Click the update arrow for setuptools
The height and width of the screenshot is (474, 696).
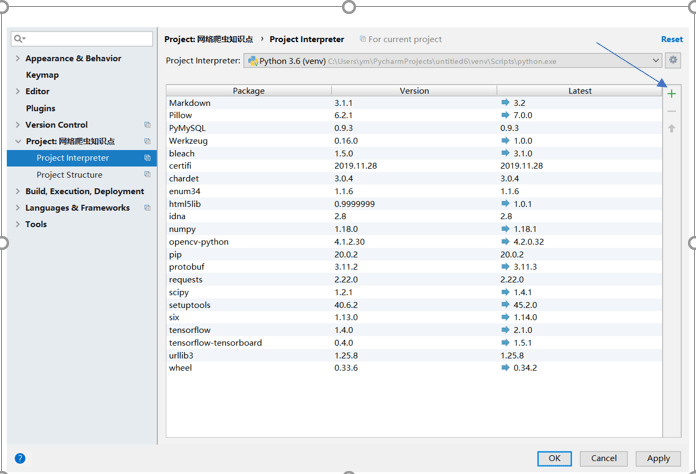[x=505, y=304]
